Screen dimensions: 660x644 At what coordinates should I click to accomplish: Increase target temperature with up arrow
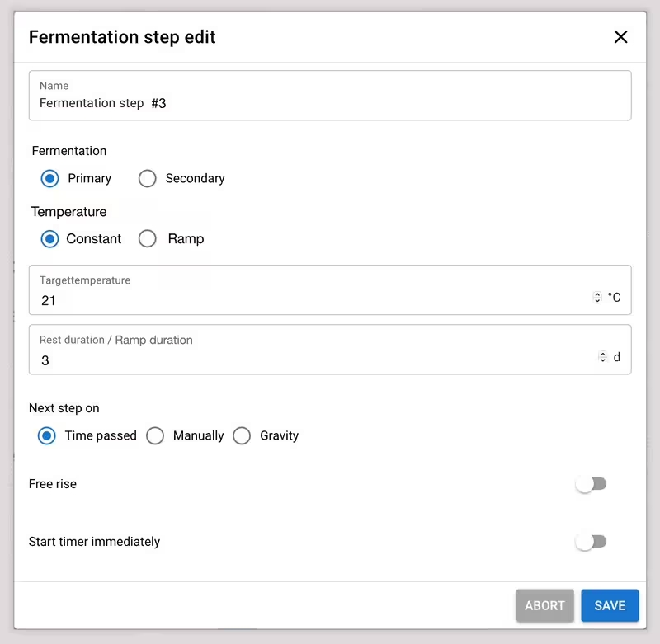point(597,294)
